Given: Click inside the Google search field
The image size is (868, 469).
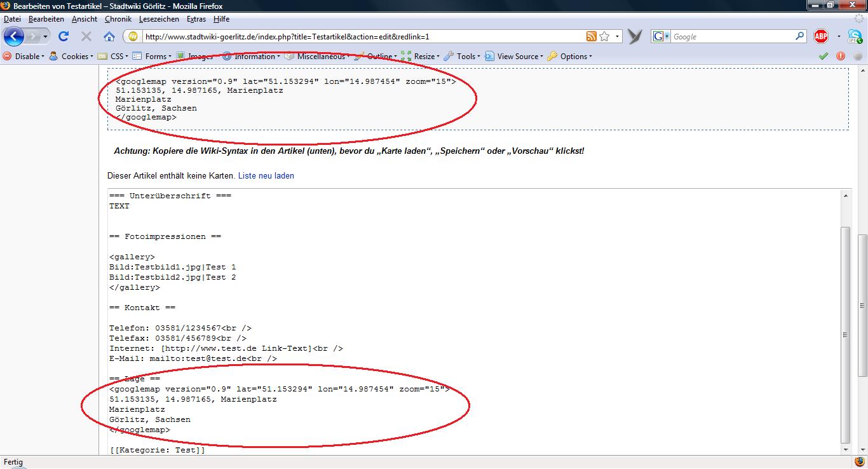Looking at the screenshot, I should tap(731, 37).
